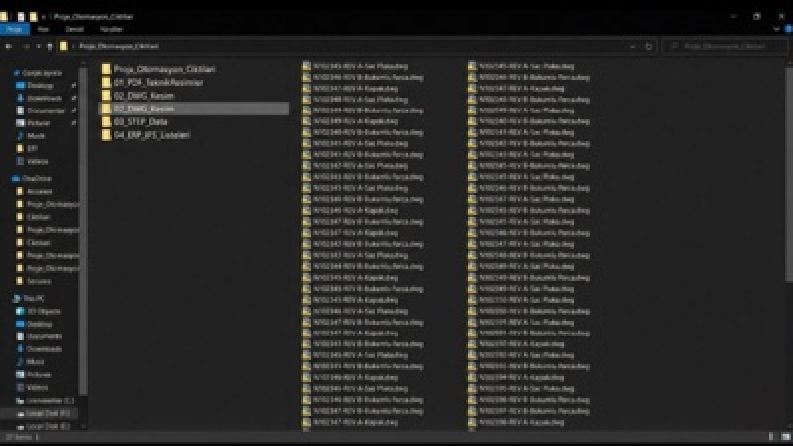This screenshot has height=446, width=793.
Task: Click the Properties icon in title bar
Action: 21,17
